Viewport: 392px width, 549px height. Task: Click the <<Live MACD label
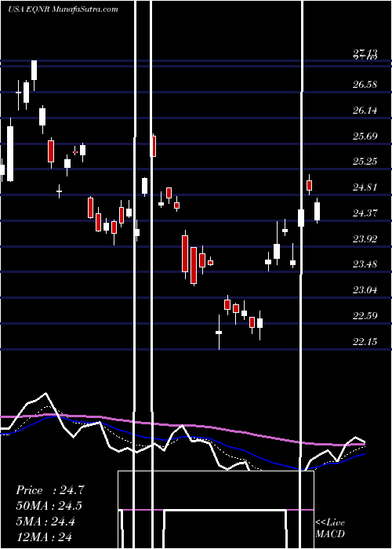pyautogui.click(x=330, y=529)
